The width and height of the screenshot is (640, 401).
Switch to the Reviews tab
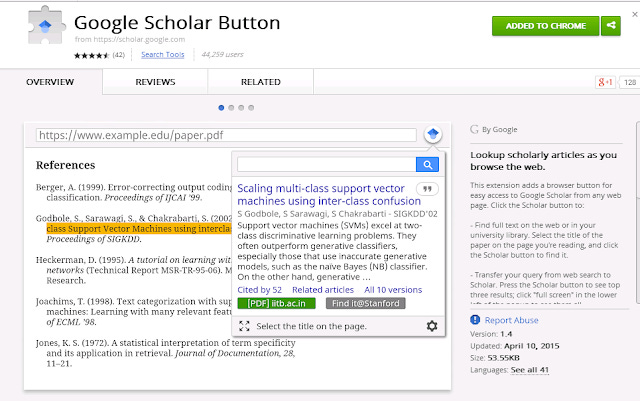[155, 82]
